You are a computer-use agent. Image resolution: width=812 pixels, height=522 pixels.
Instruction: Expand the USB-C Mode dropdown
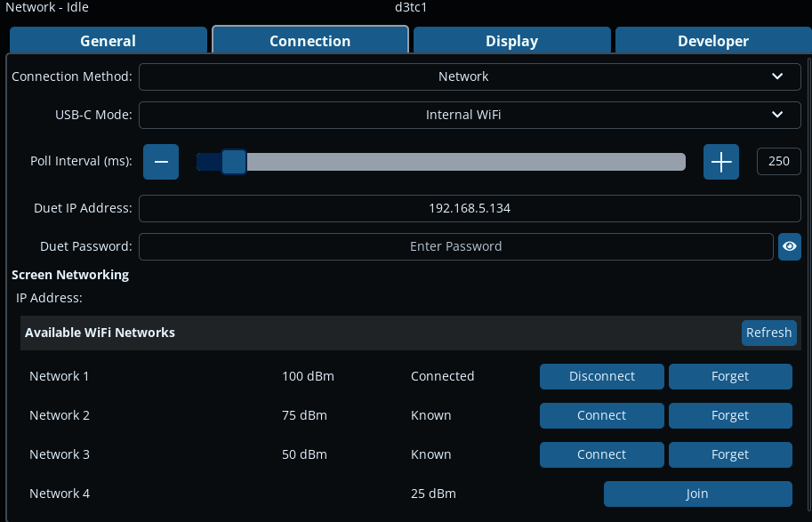tap(470, 115)
